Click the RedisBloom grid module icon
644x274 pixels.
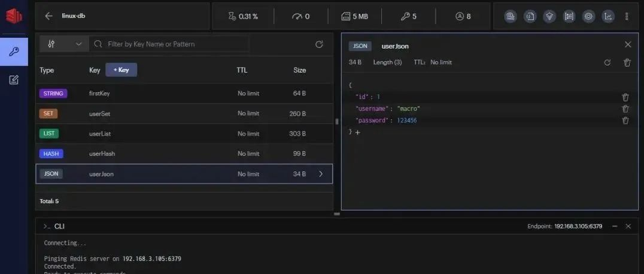coord(569,16)
